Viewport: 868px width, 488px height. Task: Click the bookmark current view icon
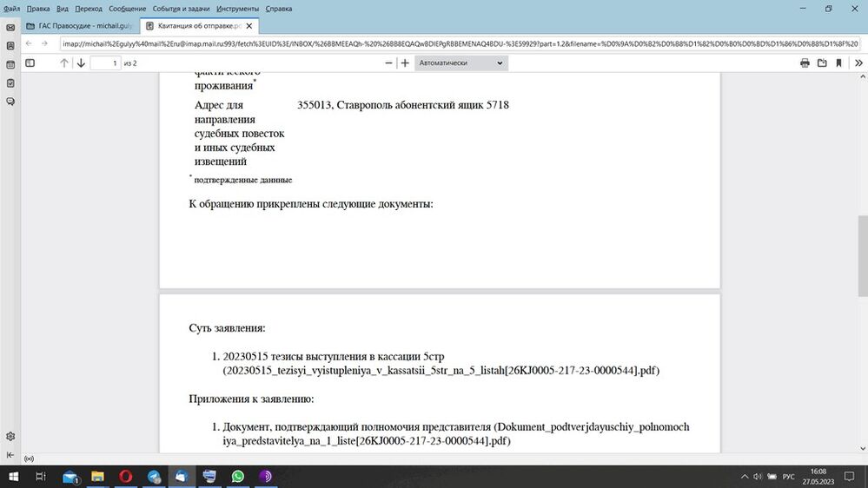(x=838, y=63)
